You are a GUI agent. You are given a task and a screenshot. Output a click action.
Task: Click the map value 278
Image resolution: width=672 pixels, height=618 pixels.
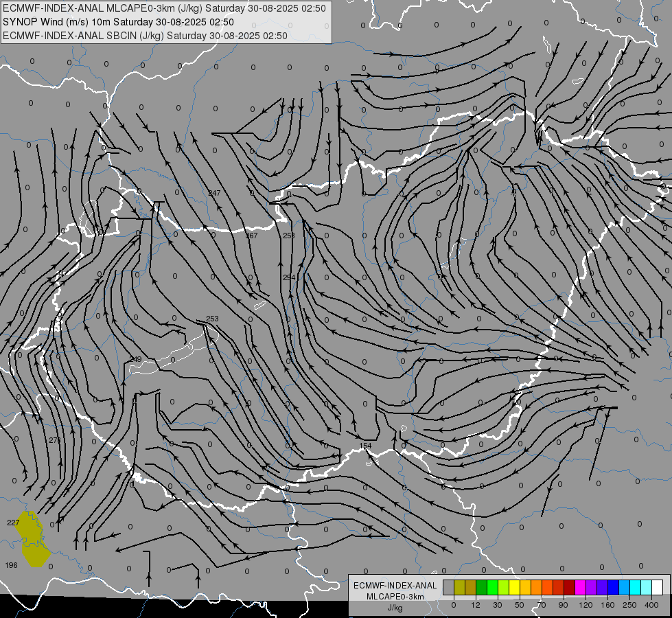[55, 440]
